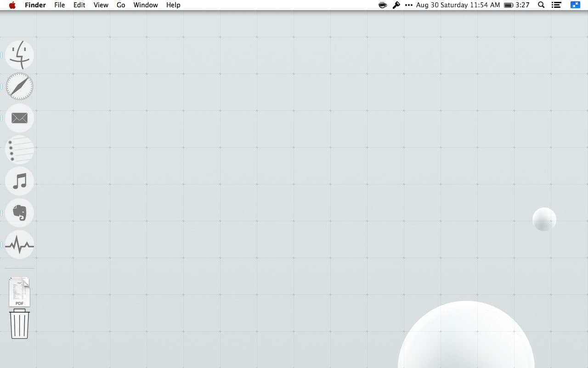588x368 pixels.
Task: Click the key icon in menu bar
Action: click(396, 5)
